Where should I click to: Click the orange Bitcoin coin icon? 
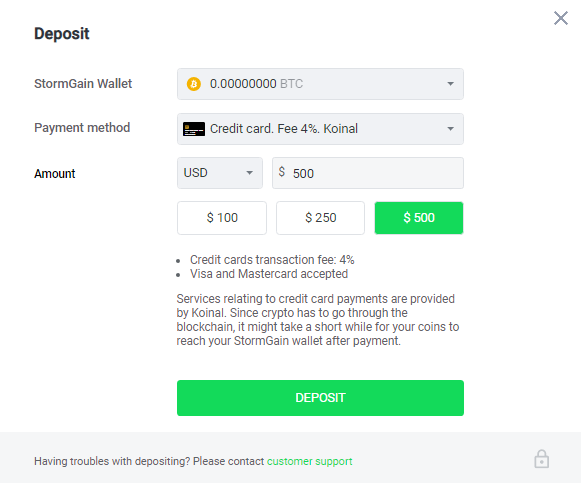point(194,84)
